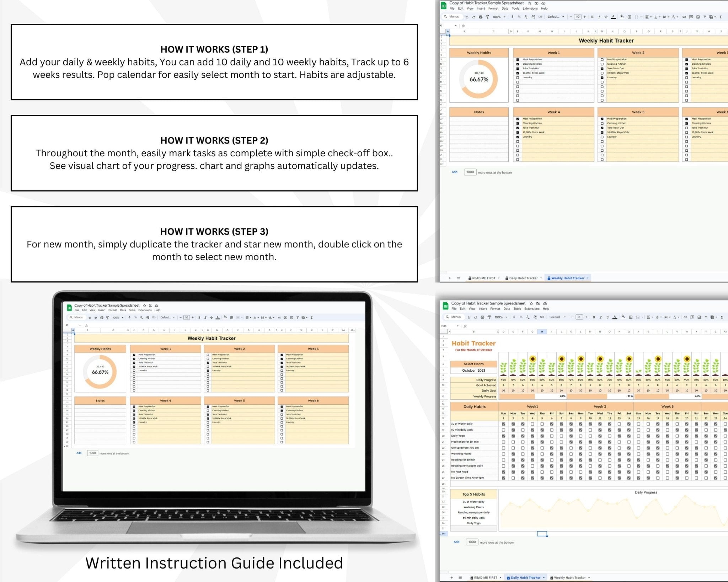Click the Add rows button

click(x=454, y=172)
